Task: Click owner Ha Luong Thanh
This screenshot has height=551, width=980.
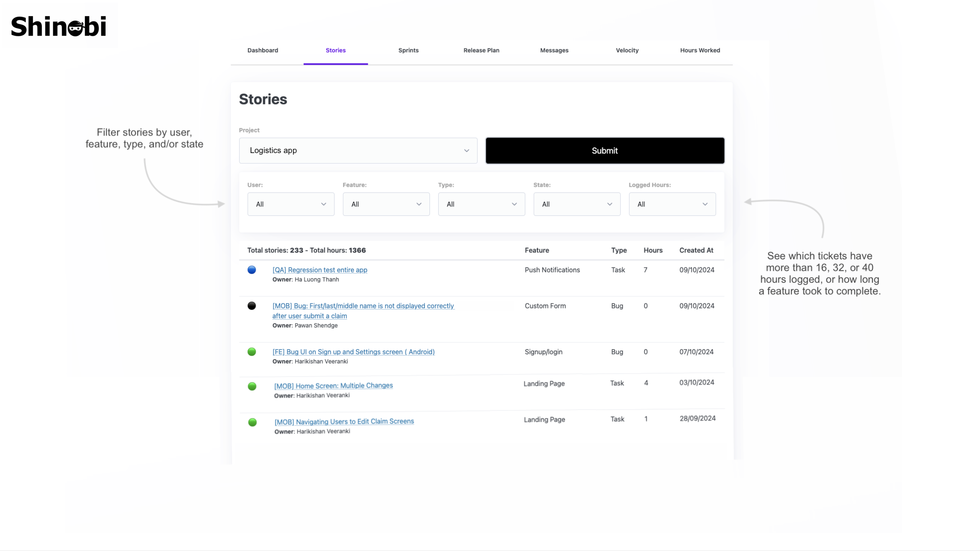Action: tap(317, 279)
